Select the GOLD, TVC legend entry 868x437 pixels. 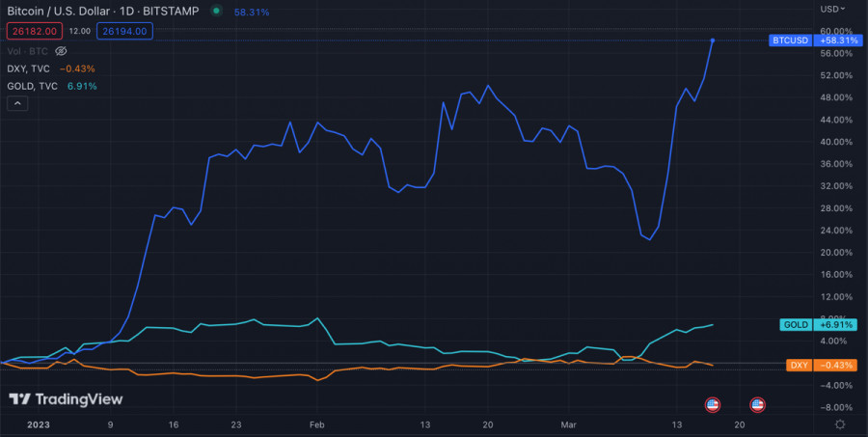coord(33,87)
